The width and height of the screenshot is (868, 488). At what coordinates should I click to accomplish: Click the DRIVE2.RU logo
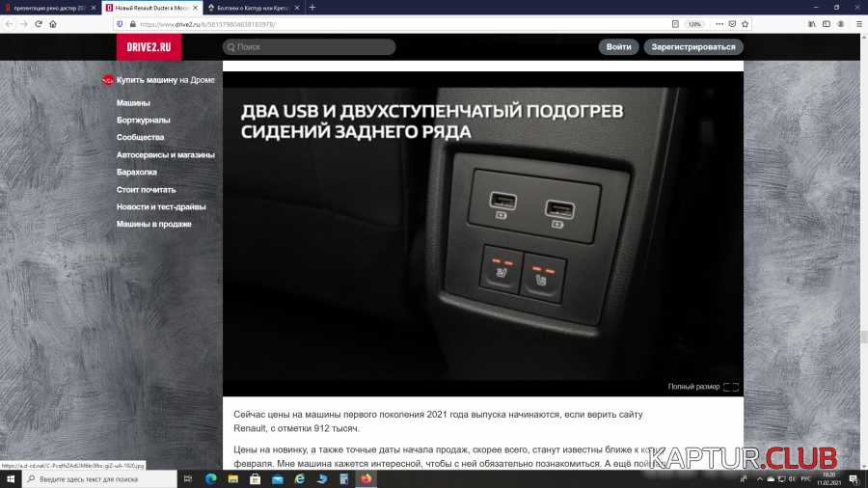(x=149, y=47)
